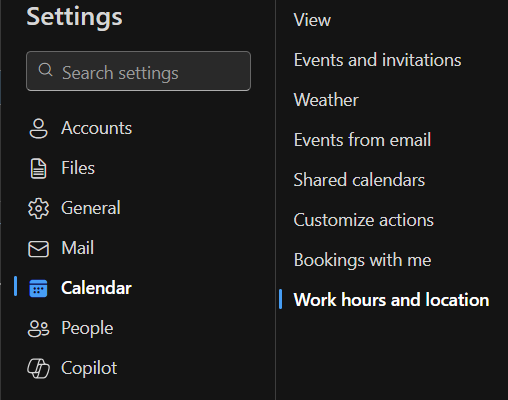
Task: Open Copilot settings
Action: tap(89, 368)
